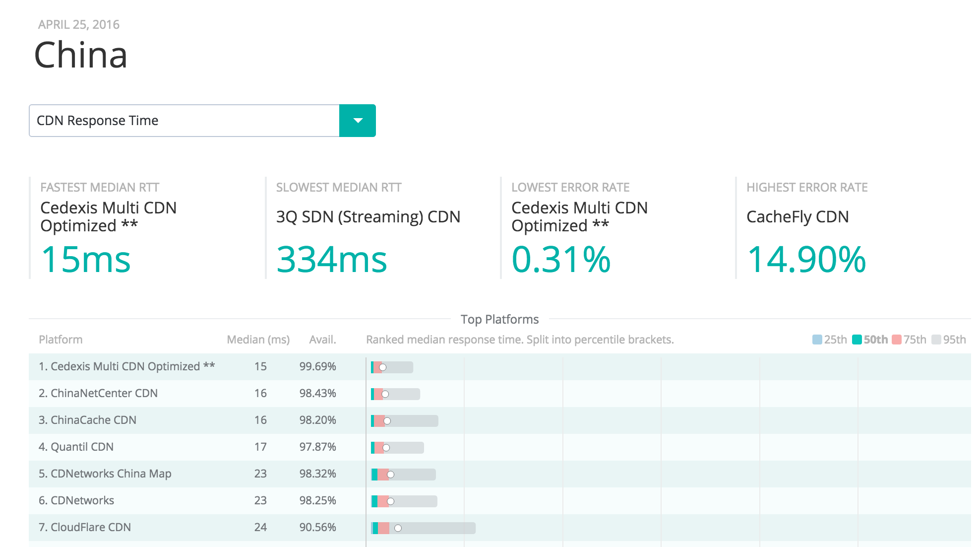Click the Lowest Error Rate card label
The image size is (980, 547).
570,188
